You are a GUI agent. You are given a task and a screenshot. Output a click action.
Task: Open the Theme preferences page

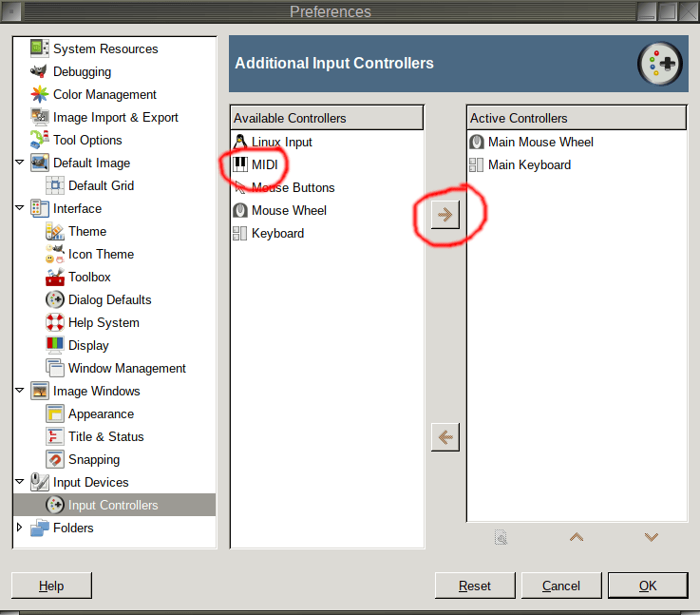coord(115,231)
